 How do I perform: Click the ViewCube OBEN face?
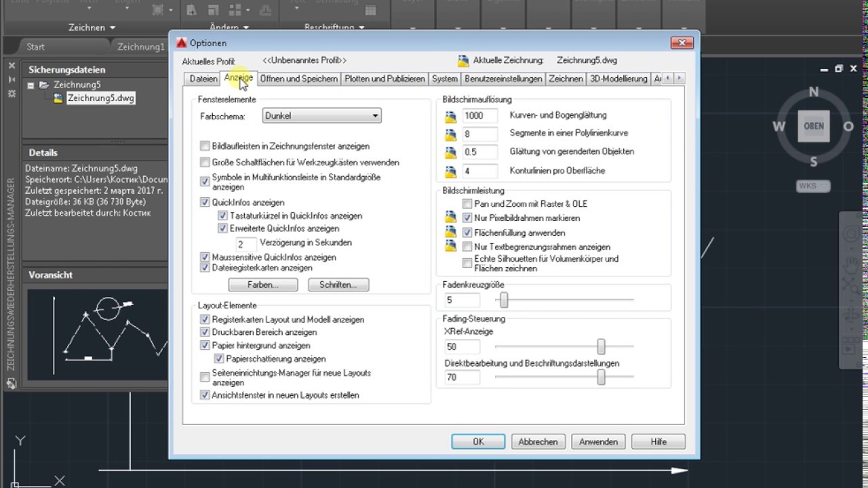click(813, 126)
